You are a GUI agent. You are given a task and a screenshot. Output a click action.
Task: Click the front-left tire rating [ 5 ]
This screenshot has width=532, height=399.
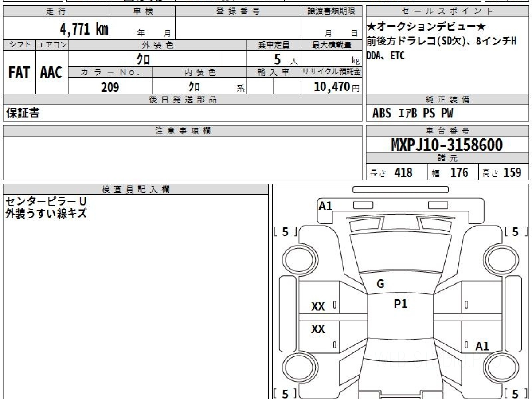286,232
